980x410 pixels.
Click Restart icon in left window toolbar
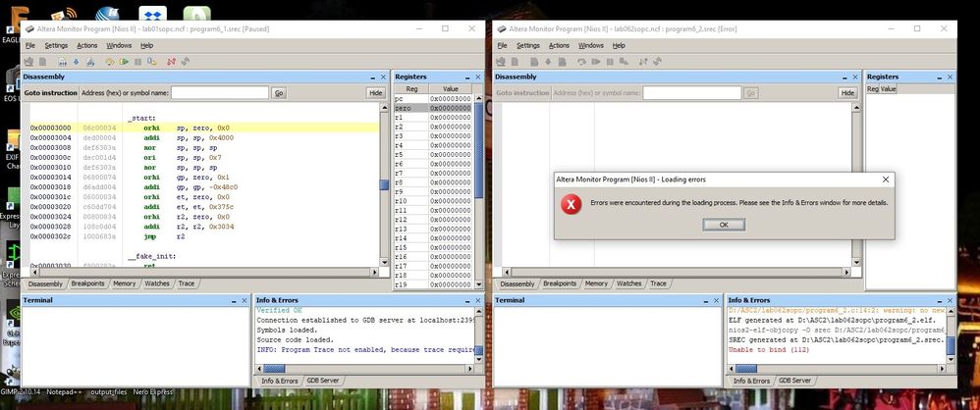(x=152, y=62)
